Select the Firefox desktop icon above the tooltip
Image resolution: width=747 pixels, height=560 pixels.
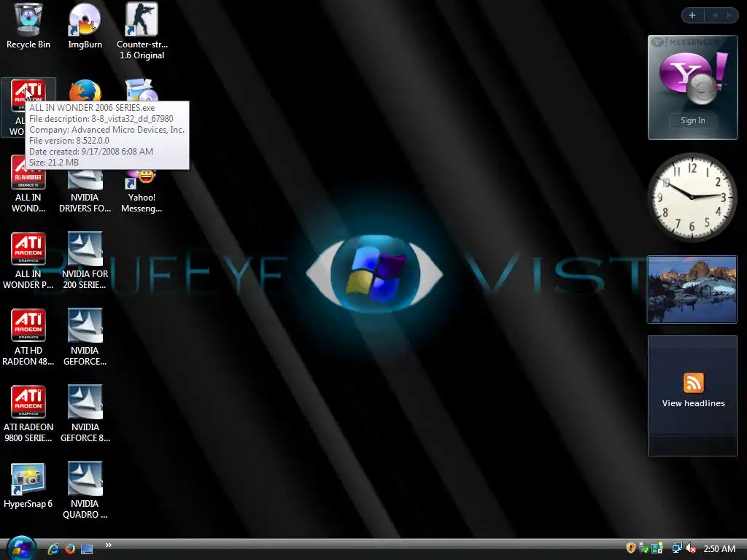click(85, 90)
